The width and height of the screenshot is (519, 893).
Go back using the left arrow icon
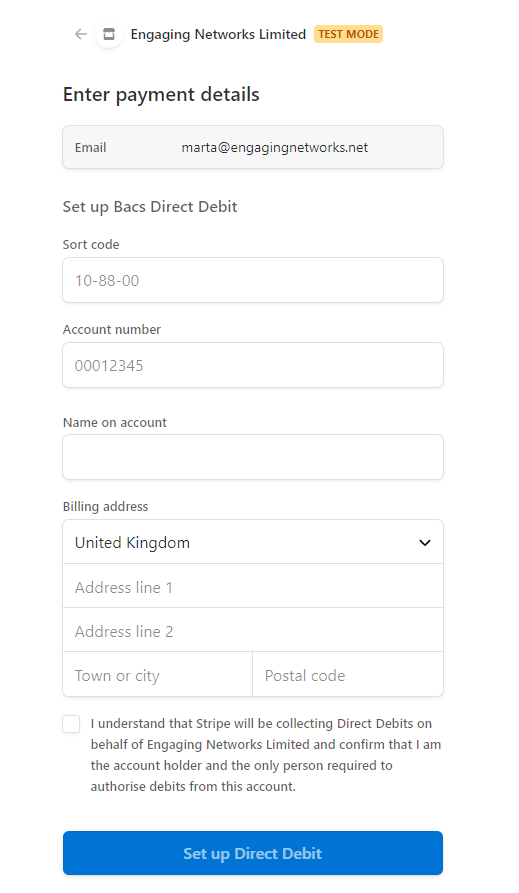[x=81, y=34]
